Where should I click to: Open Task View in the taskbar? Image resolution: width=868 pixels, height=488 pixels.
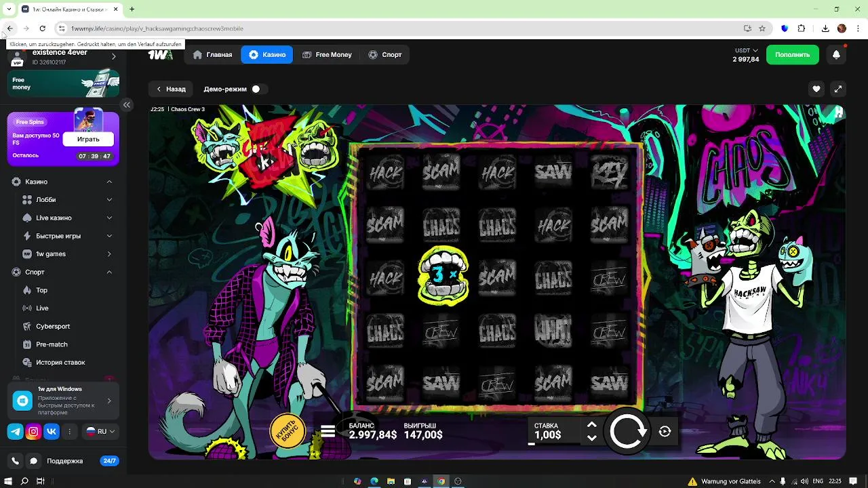pos(41,481)
